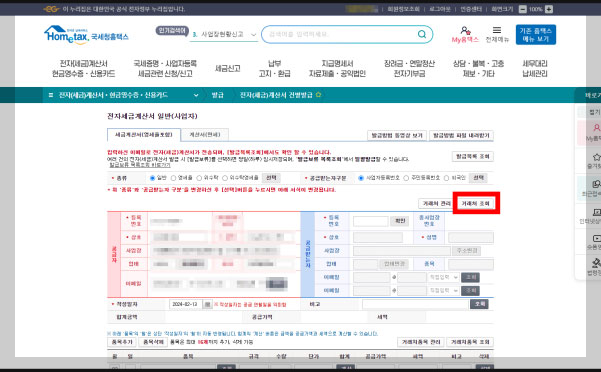601x372 pixels.
Task: Click the favorite star beside 건별발급
Action: pyautogui.click(x=318, y=95)
